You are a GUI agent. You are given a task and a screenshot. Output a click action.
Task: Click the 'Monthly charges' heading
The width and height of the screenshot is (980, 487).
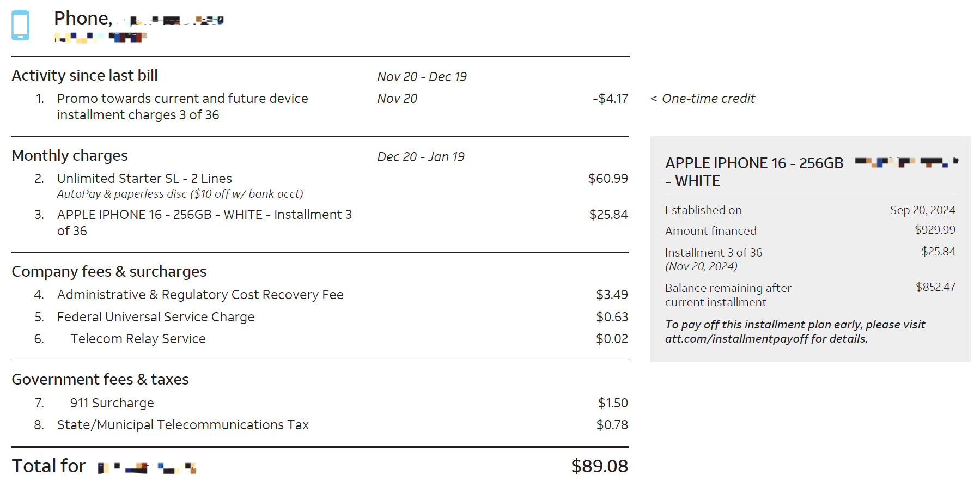coord(70,156)
